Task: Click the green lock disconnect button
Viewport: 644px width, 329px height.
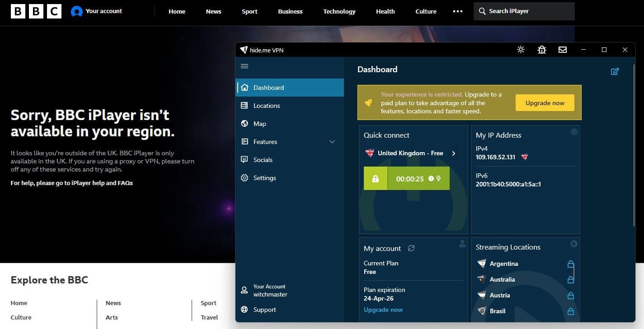Action: (x=376, y=179)
